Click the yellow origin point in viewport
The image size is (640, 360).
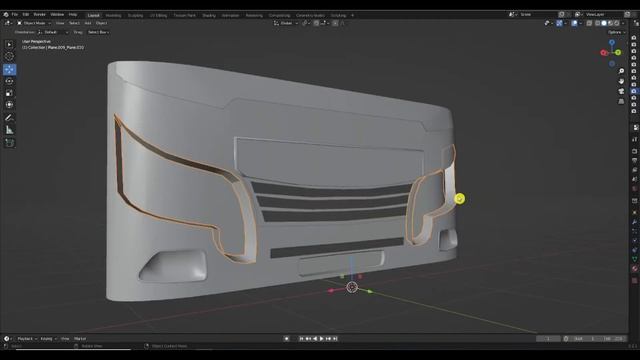[x=460, y=199]
